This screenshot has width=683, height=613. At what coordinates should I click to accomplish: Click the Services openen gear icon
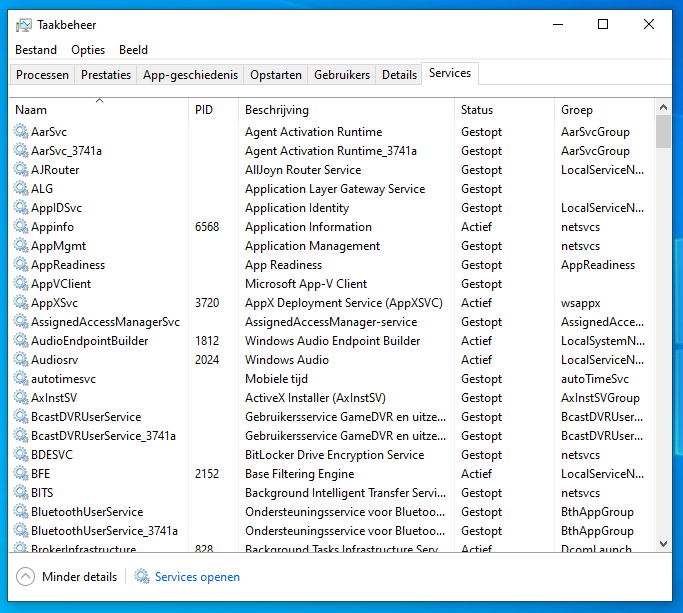(142, 577)
